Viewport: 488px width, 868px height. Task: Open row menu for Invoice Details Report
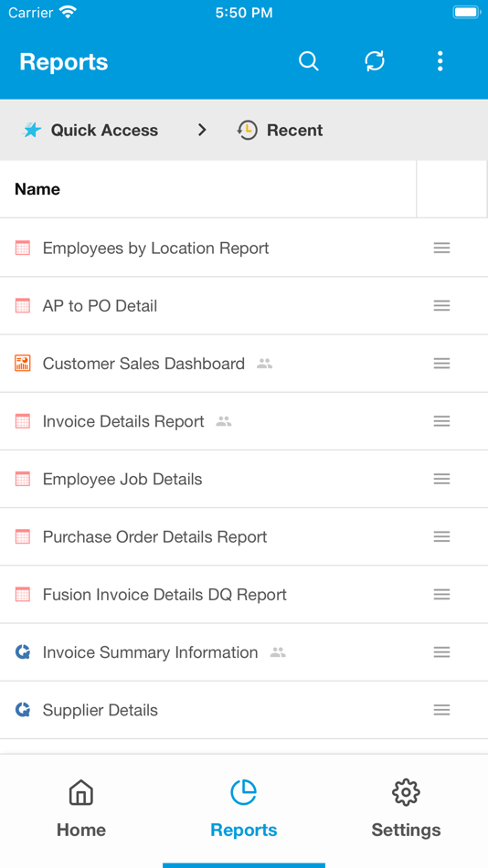click(x=441, y=421)
